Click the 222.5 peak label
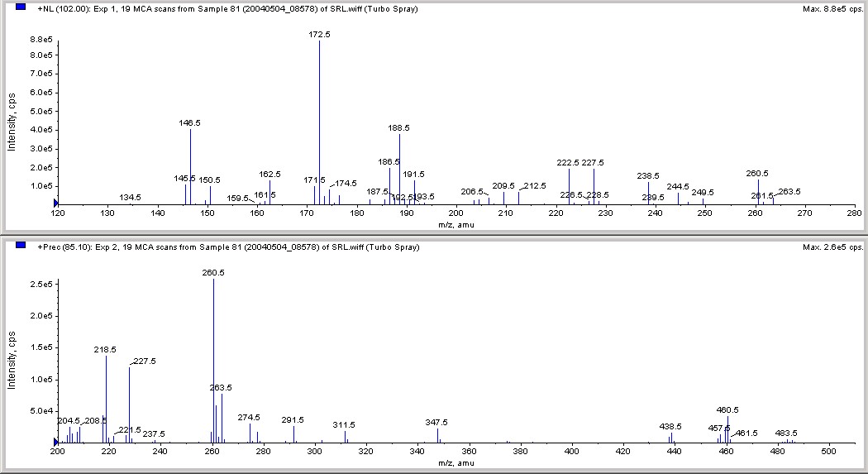Viewport: 868px width, 474px height. click(x=568, y=163)
